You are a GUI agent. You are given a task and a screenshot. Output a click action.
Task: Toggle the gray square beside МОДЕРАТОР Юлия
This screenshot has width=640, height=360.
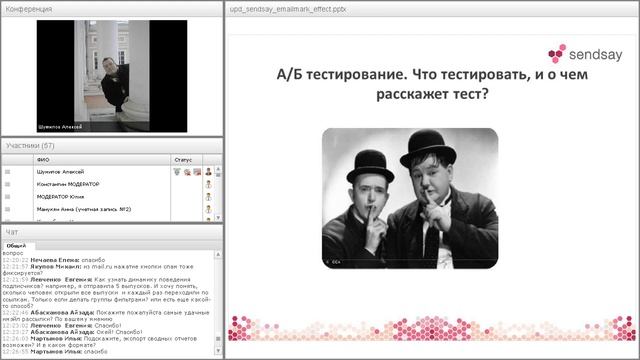[7, 197]
